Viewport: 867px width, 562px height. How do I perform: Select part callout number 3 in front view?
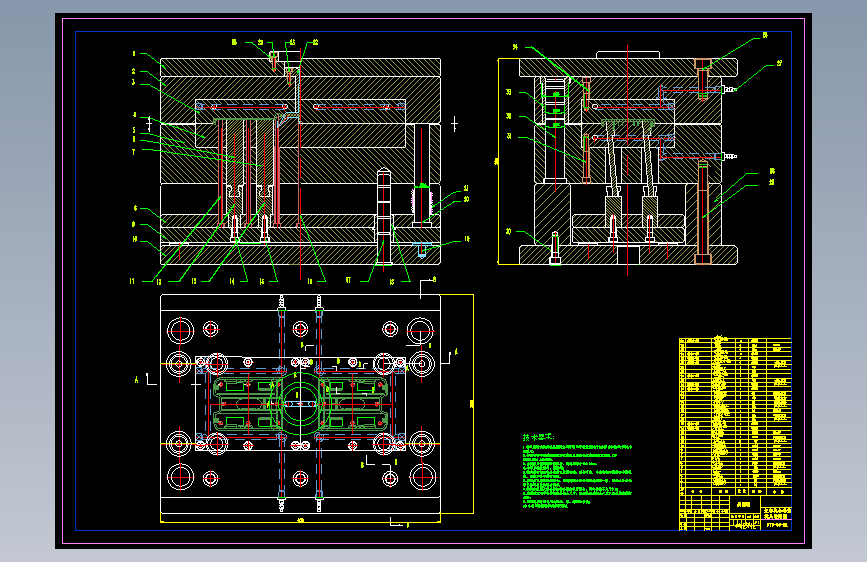point(134,82)
